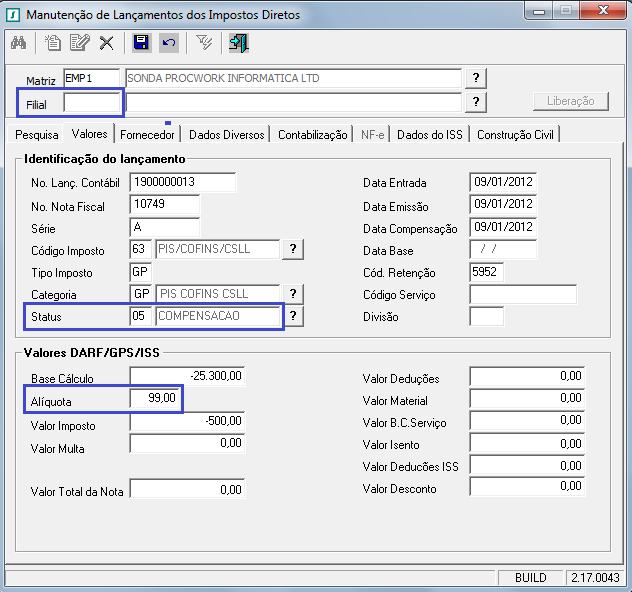The image size is (632, 592).
Task: Click the binoculars search icon
Action: pyautogui.click(x=18, y=43)
